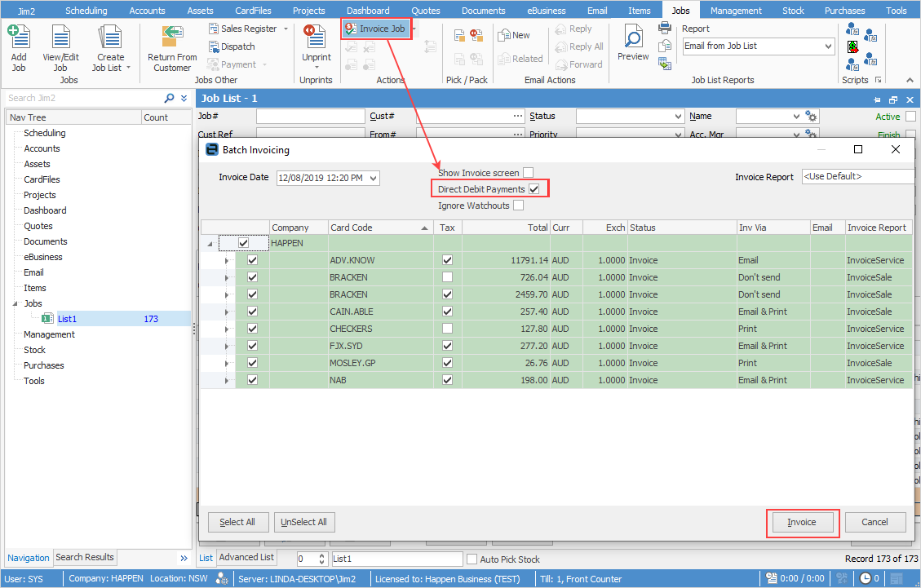
Task: Tick the Ignore Watchouts checkbox
Action: click(x=518, y=206)
